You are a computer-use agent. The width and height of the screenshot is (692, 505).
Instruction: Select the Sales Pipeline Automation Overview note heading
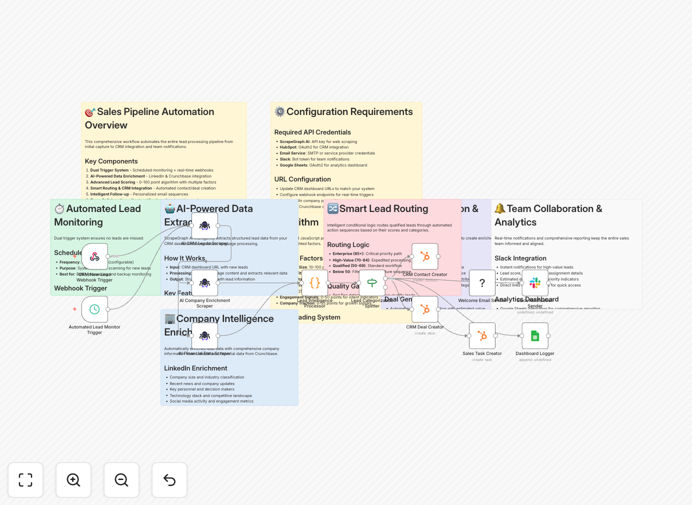(150, 118)
